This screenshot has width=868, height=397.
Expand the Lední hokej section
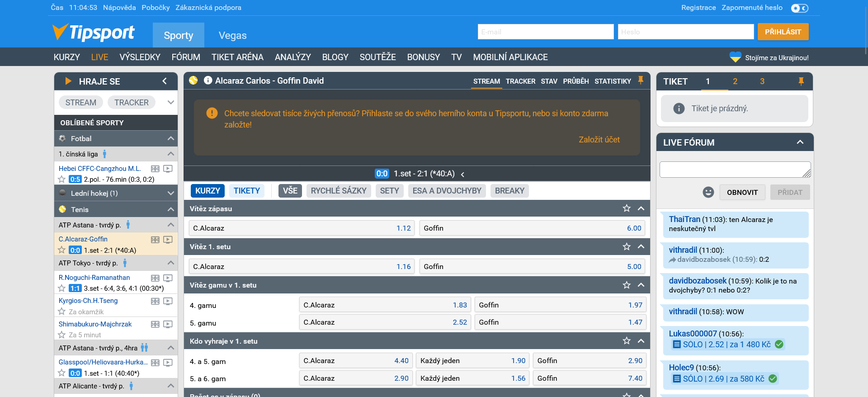[x=170, y=193]
